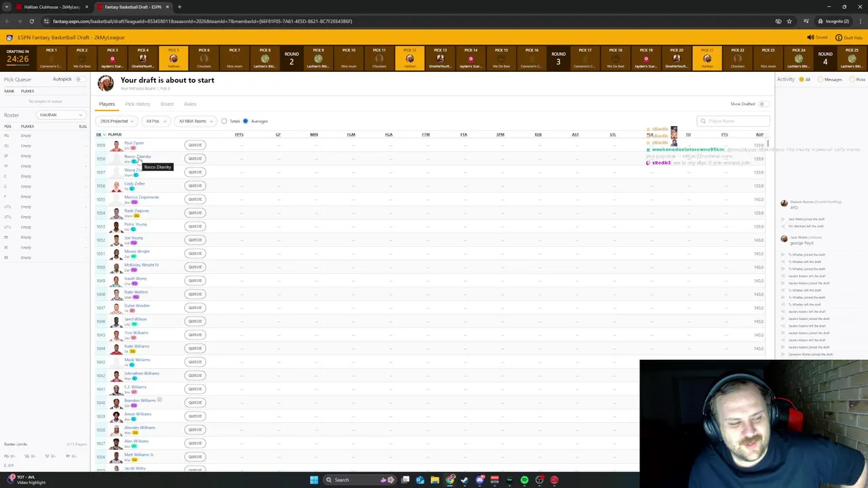The height and width of the screenshot is (488, 868).
Task: Click Pick 21 team logo in draft bar
Action: click(x=707, y=60)
